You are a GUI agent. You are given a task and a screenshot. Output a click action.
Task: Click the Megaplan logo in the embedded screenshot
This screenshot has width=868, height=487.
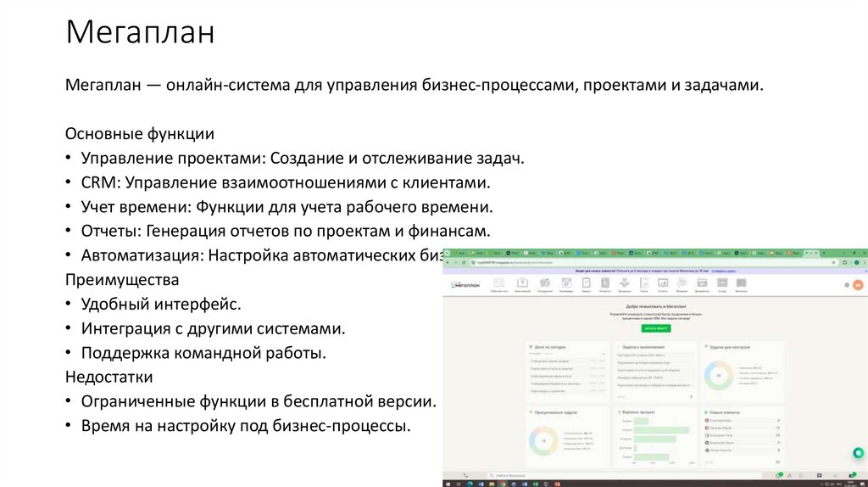[465, 285]
